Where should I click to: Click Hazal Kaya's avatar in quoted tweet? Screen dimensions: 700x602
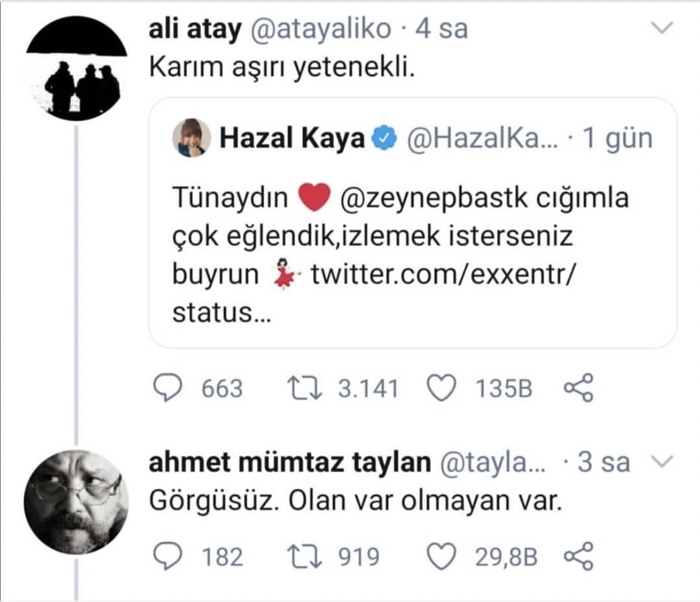point(192,138)
